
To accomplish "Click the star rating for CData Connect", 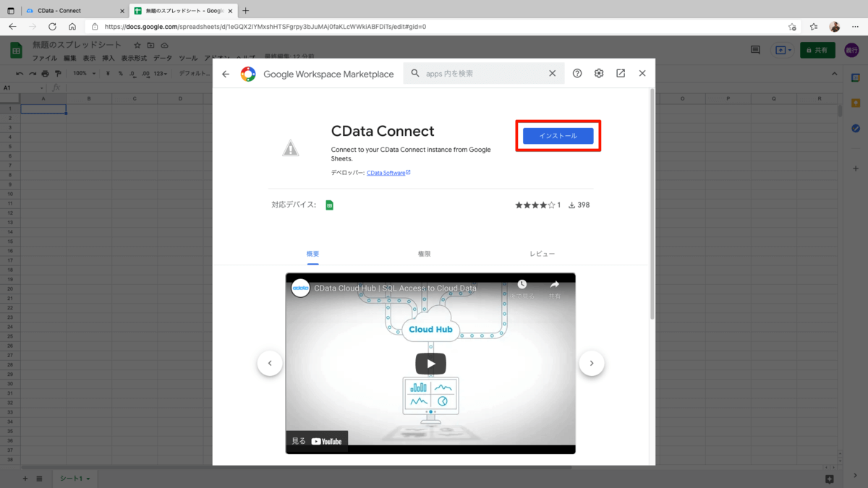I will coord(535,205).
